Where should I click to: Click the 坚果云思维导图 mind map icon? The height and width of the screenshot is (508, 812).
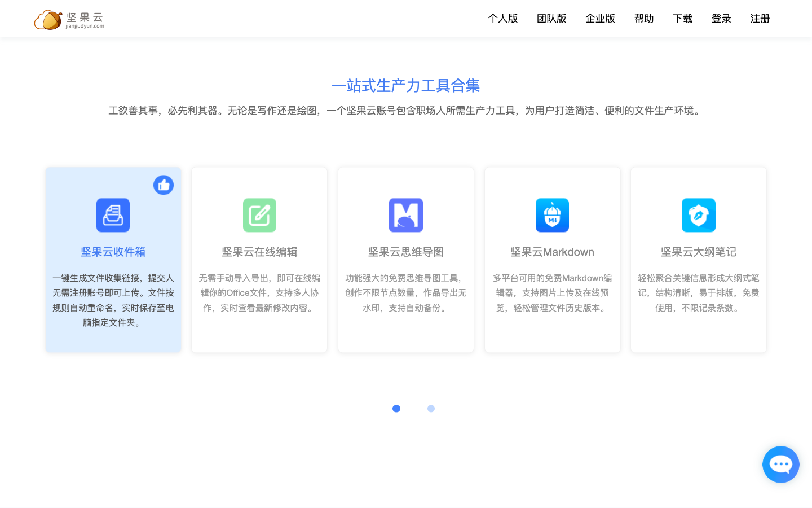[405, 215]
